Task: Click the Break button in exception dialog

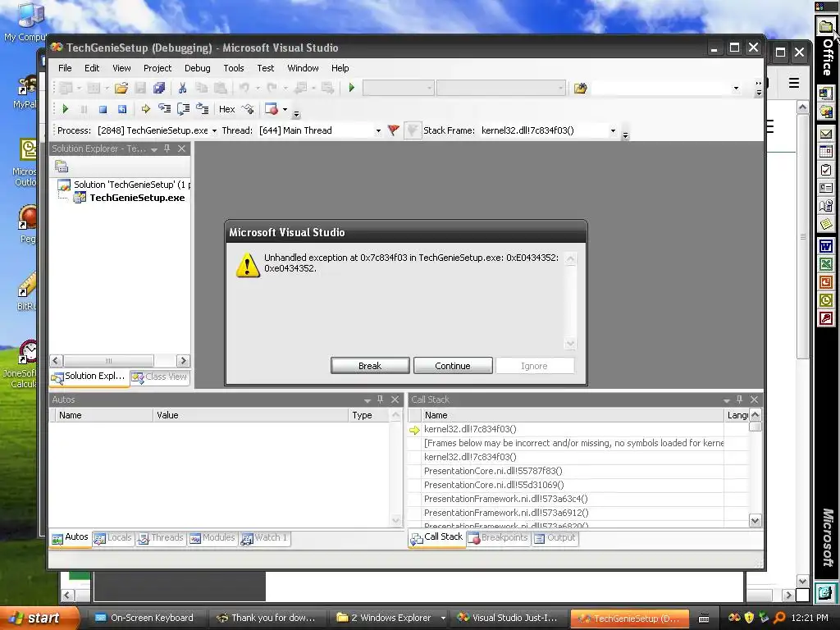Action: [x=370, y=365]
